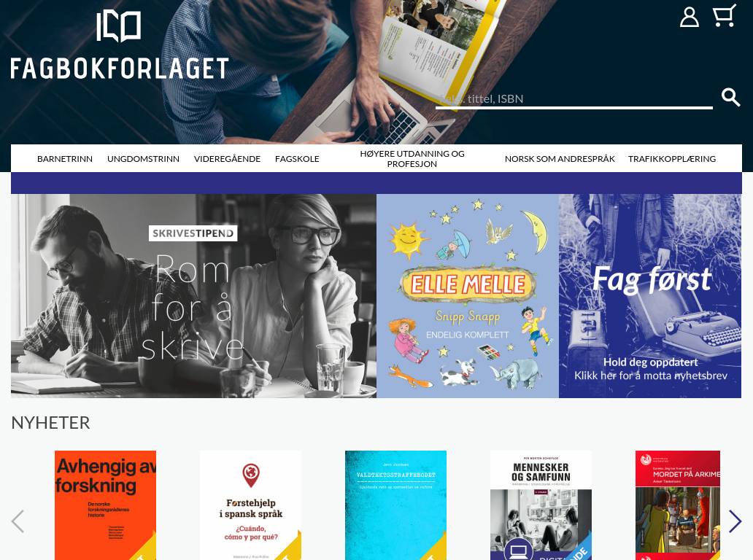Open the Mennesker og samfunn book cover
The image size is (753, 560).
coord(541,505)
